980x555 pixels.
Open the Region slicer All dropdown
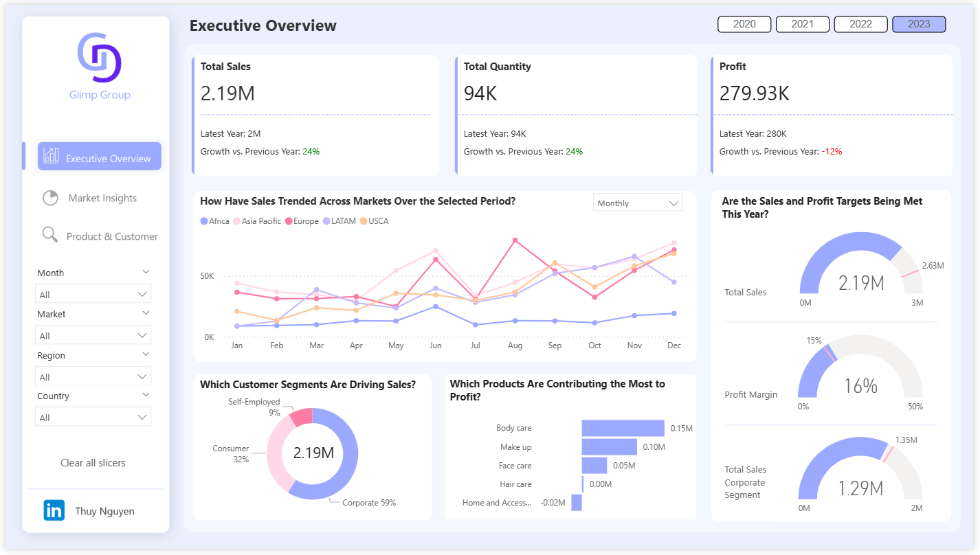[93, 376]
